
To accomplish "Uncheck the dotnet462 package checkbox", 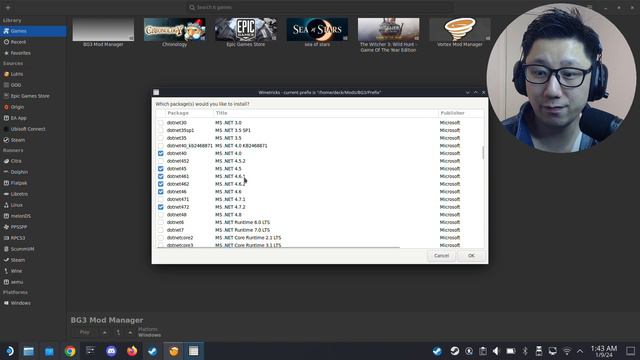I will coord(160,184).
